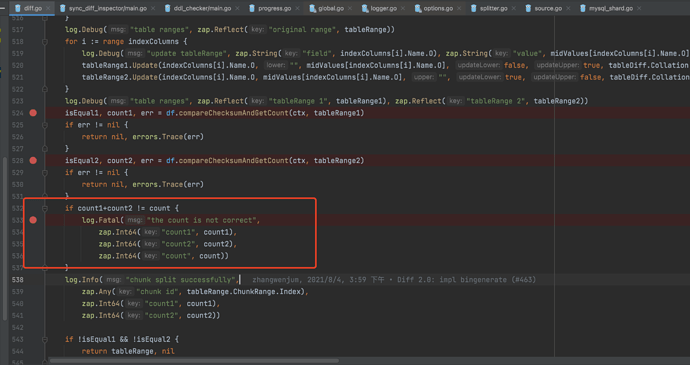The width and height of the screenshot is (690, 365).
Task: Click the git blame annotation by zhangwenjun
Action: [394, 280]
